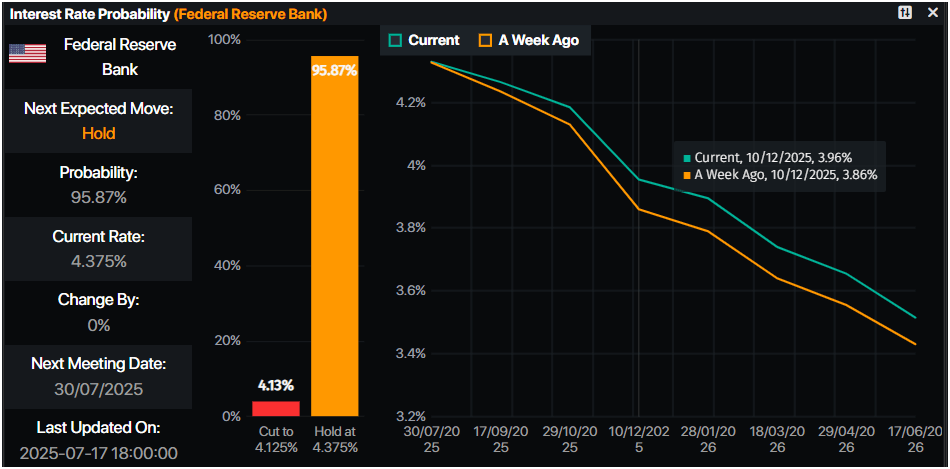Click the United States flag icon
The image size is (950, 469).
(27, 54)
